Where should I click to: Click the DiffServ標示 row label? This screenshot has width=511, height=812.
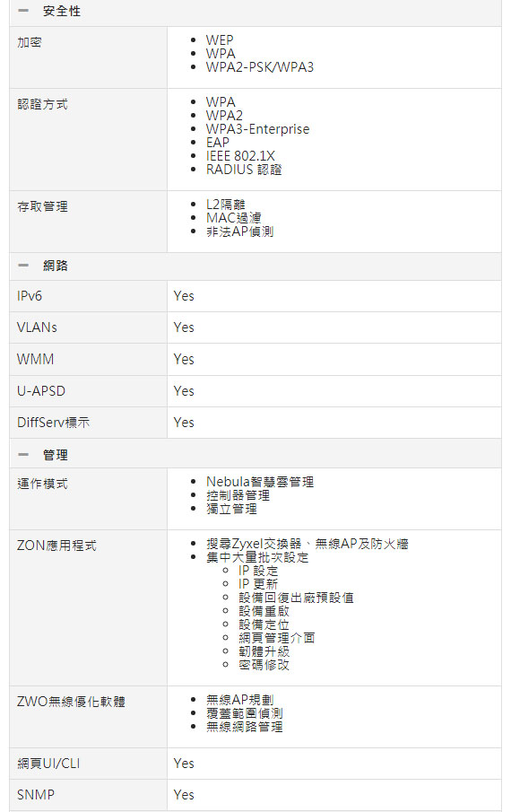point(53,423)
